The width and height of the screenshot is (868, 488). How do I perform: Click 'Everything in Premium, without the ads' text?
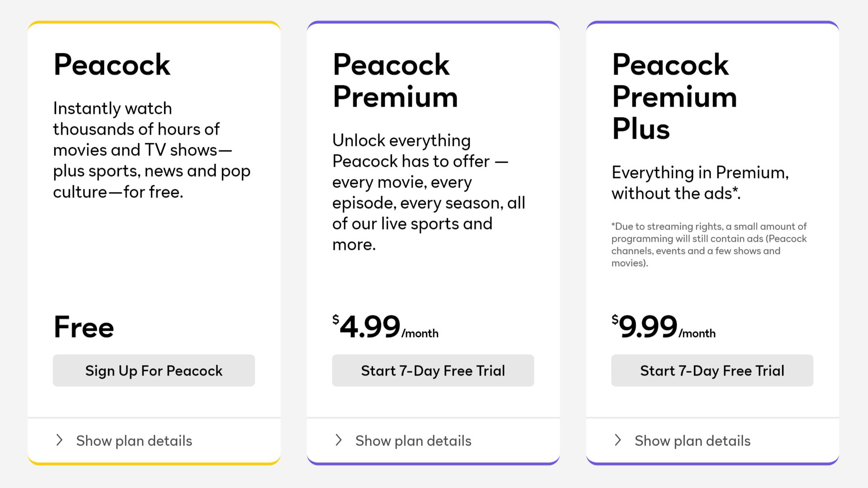(700, 183)
